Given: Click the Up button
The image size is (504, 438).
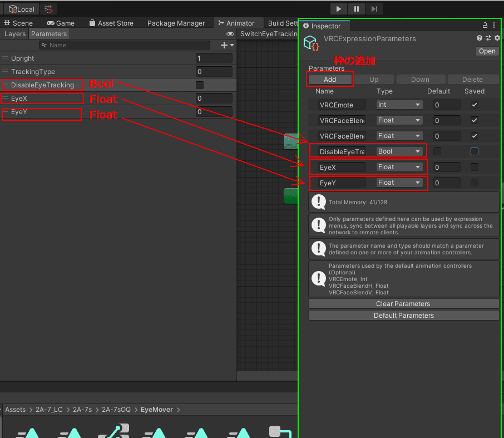Looking at the screenshot, I should [374, 80].
